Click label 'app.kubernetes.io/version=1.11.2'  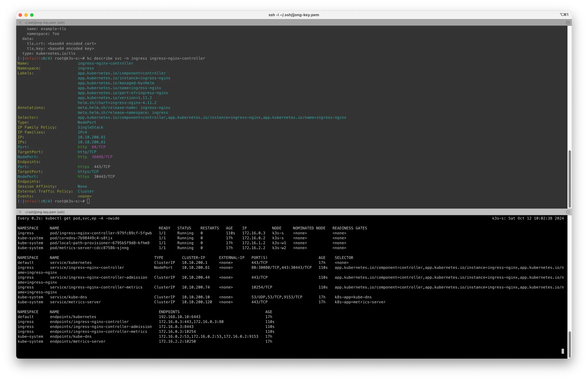tap(115, 98)
